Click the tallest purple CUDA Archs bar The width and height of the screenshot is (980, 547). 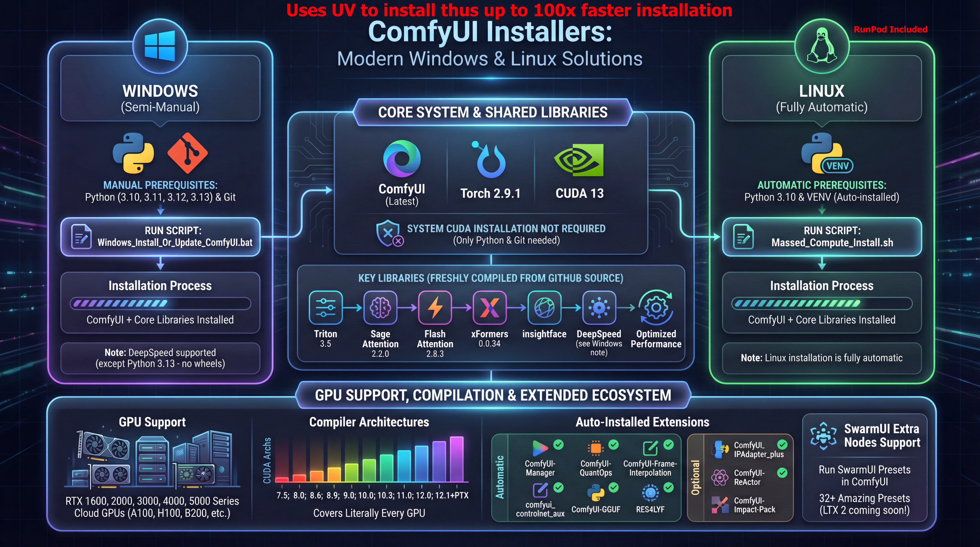click(457, 459)
